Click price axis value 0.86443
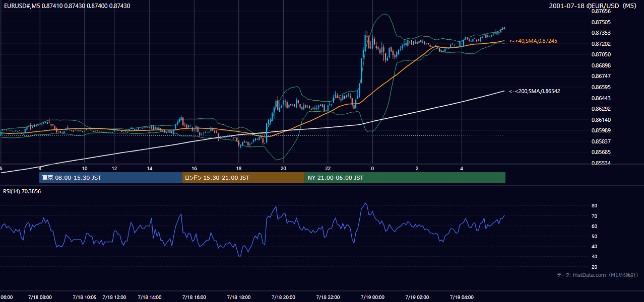The width and height of the screenshot is (644, 302). pyautogui.click(x=601, y=98)
